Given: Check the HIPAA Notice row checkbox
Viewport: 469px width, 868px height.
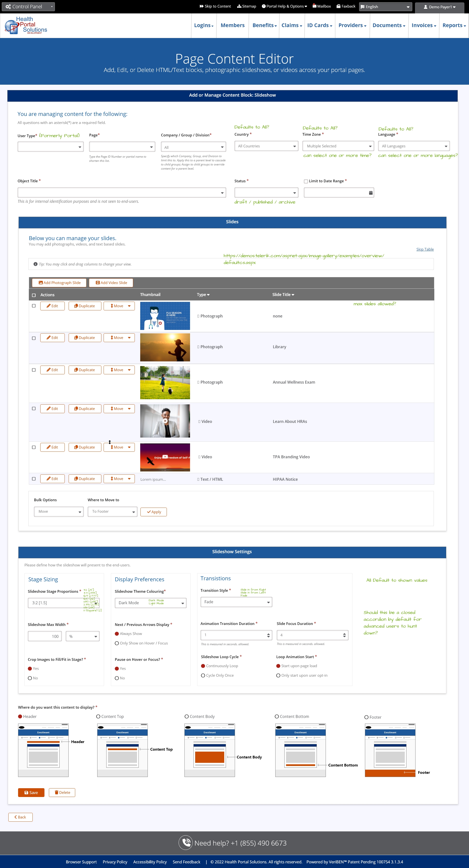Looking at the screenshot, I should (x=34, y=479).
